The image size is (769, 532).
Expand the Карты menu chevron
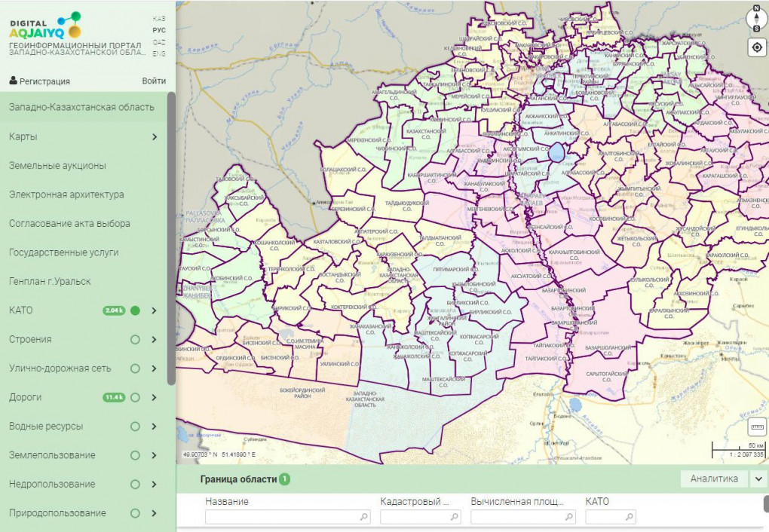point(154,137)
